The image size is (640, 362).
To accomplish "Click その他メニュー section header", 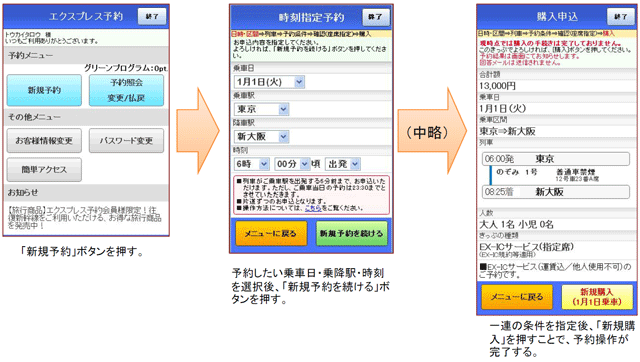I will [86, 117].
